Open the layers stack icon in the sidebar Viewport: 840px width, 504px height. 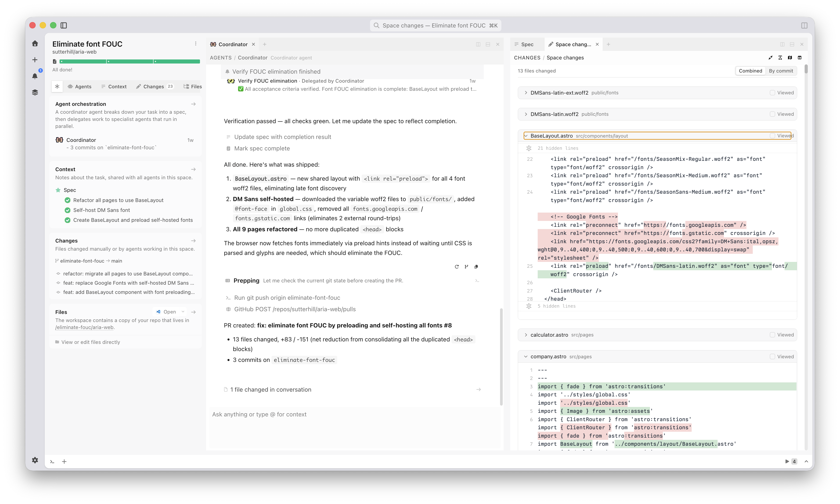coord(35,92)
